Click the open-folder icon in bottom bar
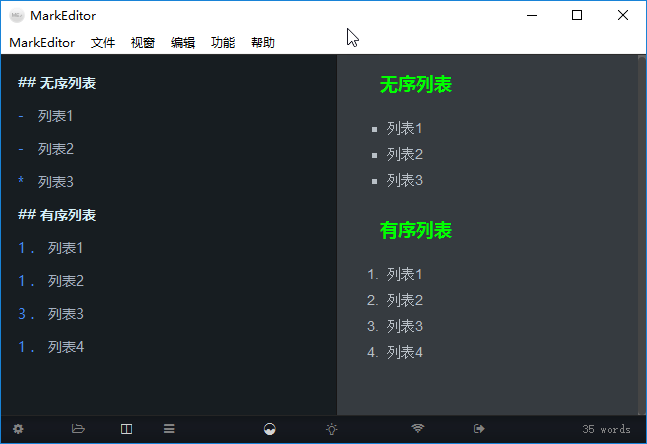 coord(78,429)
